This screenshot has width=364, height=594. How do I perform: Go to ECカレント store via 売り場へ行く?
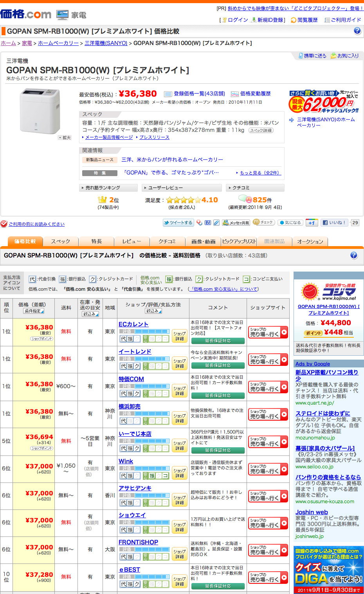pos(268,332)
